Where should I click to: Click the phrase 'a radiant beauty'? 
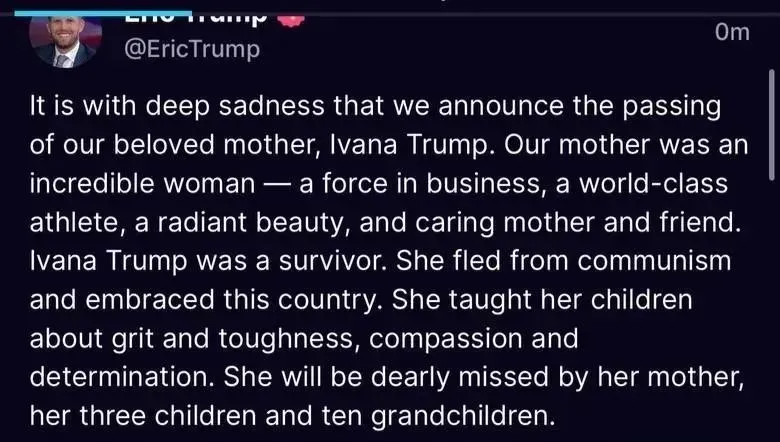tap(239, 223)
